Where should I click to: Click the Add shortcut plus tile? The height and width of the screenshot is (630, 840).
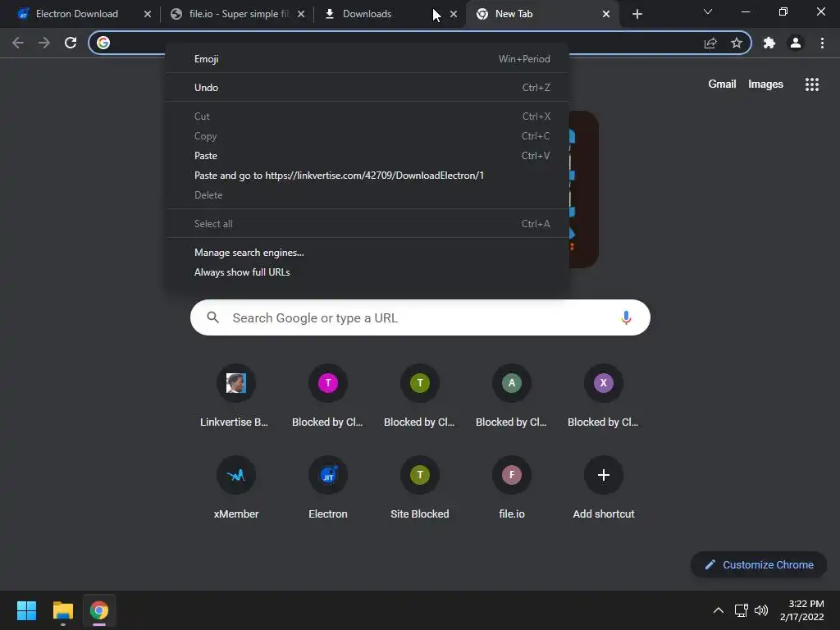pos(604,489)
